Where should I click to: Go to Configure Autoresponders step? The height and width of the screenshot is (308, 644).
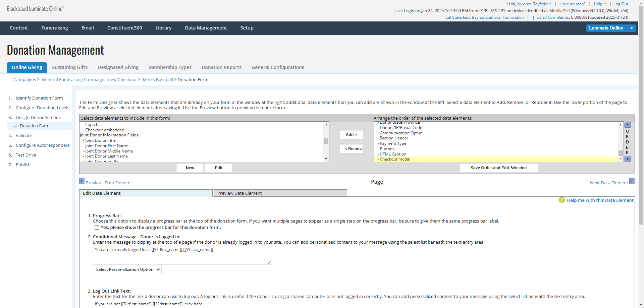pos(43,145)
